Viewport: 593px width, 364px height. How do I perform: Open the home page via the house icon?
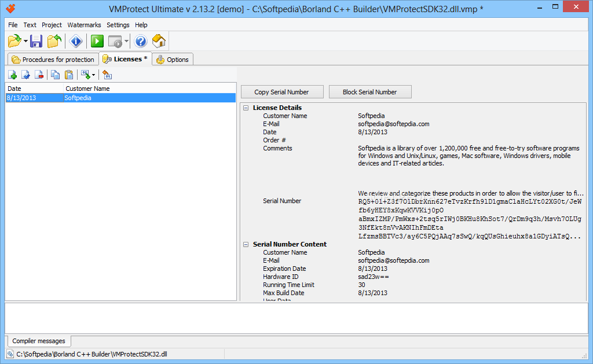coord(159,41)
